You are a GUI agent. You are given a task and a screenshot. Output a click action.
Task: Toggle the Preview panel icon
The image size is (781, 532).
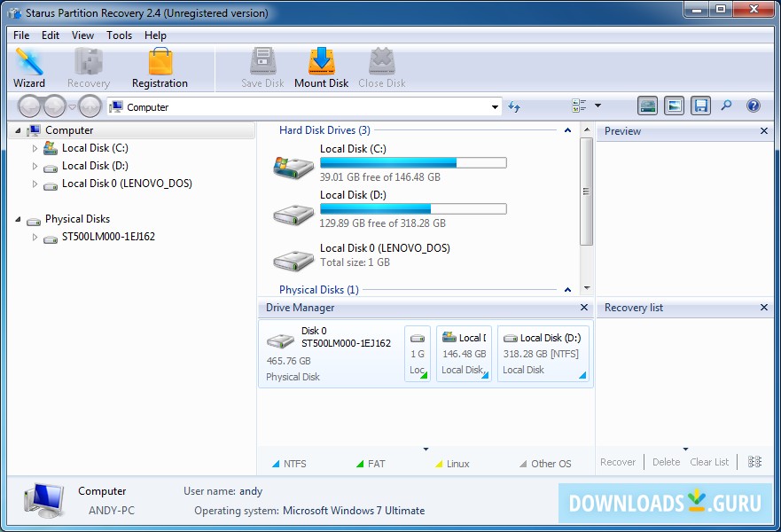click(674, 106)
